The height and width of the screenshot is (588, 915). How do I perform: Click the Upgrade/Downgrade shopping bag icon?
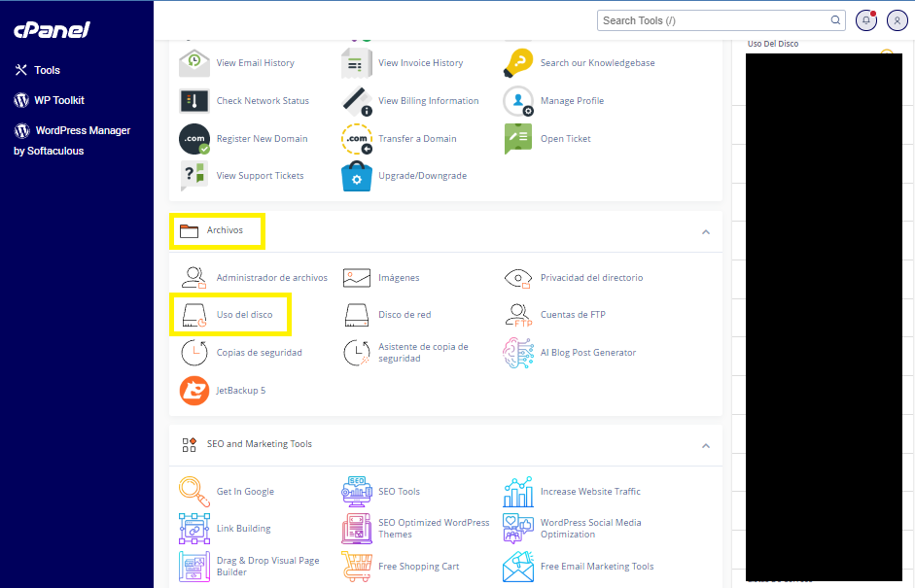click(357, 176)
